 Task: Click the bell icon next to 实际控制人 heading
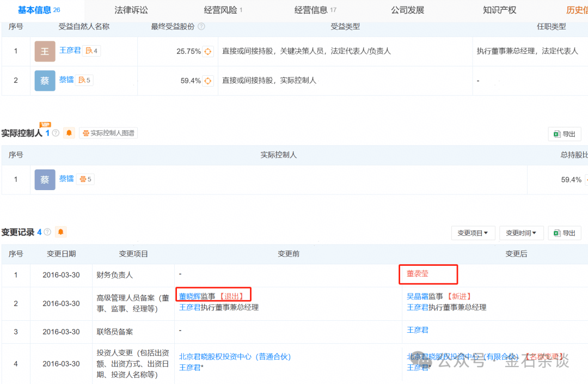tap(69, 133)
